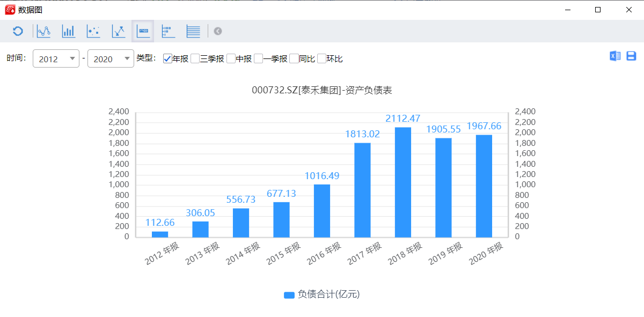The height and width of the screenshot is (317, 644).
Task: Click the 306.05 data label
Action: (x=200, y=212)
